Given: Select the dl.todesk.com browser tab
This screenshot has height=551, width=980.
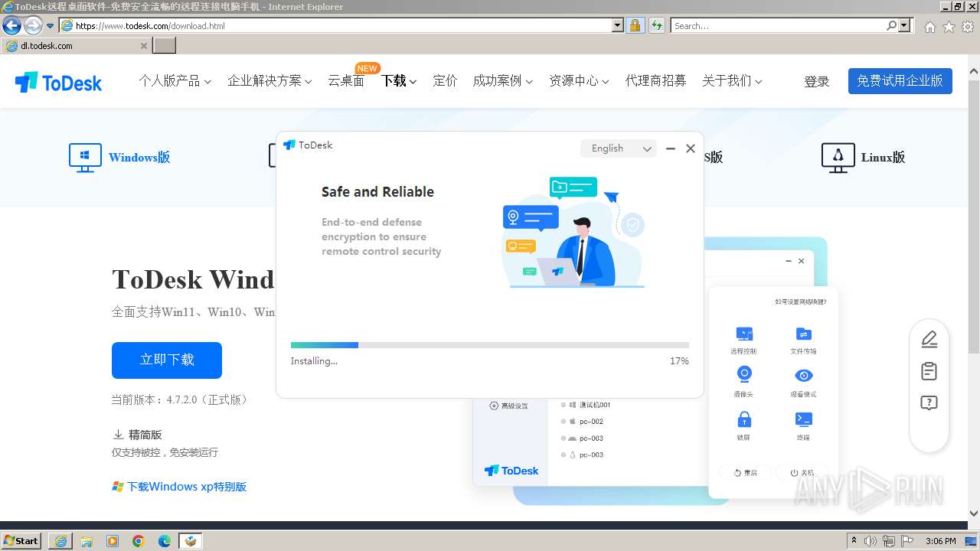Looking at the screenshot, I should 76,46.
